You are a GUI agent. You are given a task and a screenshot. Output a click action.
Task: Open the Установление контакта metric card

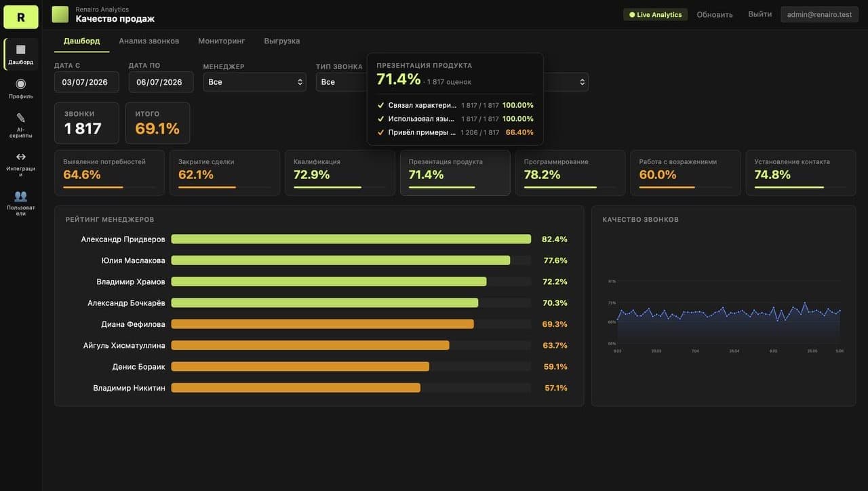(x=801, y=173)
